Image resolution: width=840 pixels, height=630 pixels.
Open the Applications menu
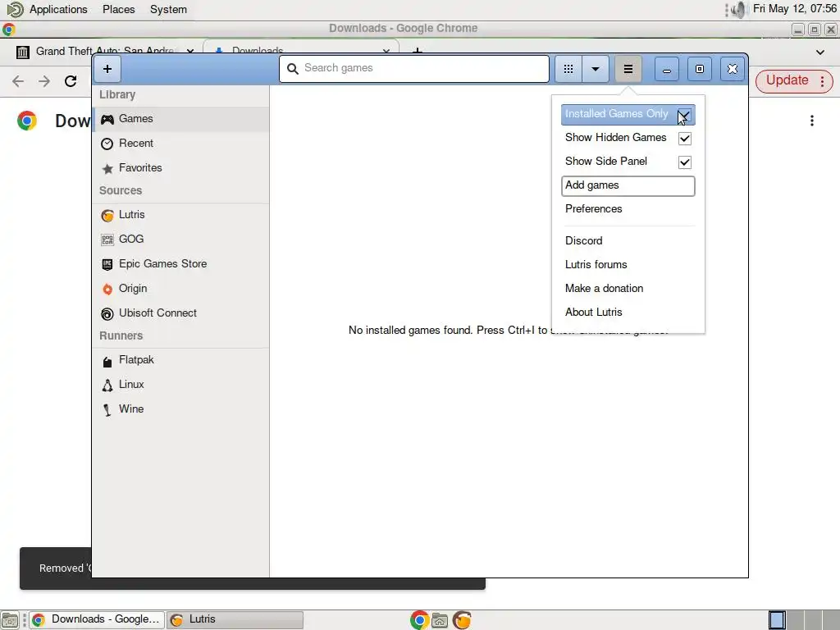click(x=58, y=10)
